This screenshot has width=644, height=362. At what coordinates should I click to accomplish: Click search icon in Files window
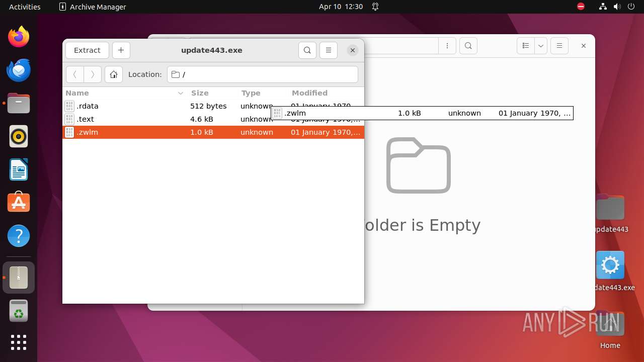tap(468, 46)
